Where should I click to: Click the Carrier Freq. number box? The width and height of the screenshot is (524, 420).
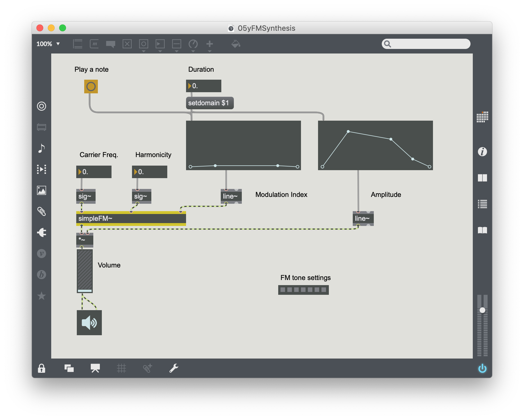click(94, 172)
